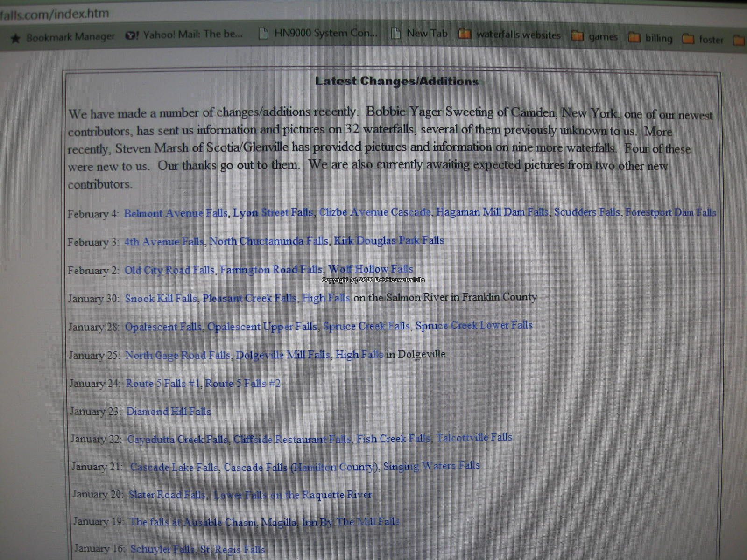This screenshot has width=747, height=560.
Task: Open St. Regis Falls link
Action: point(233,549)
